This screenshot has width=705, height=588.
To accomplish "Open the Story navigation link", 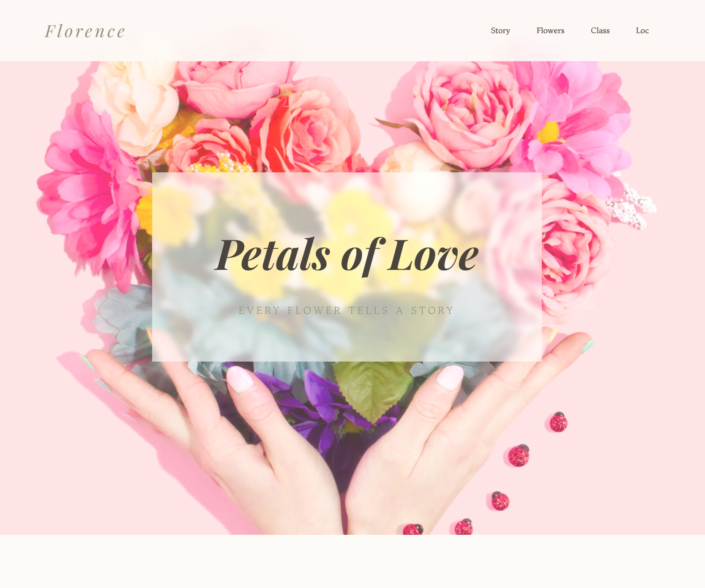I will click(x=500, y=30).
